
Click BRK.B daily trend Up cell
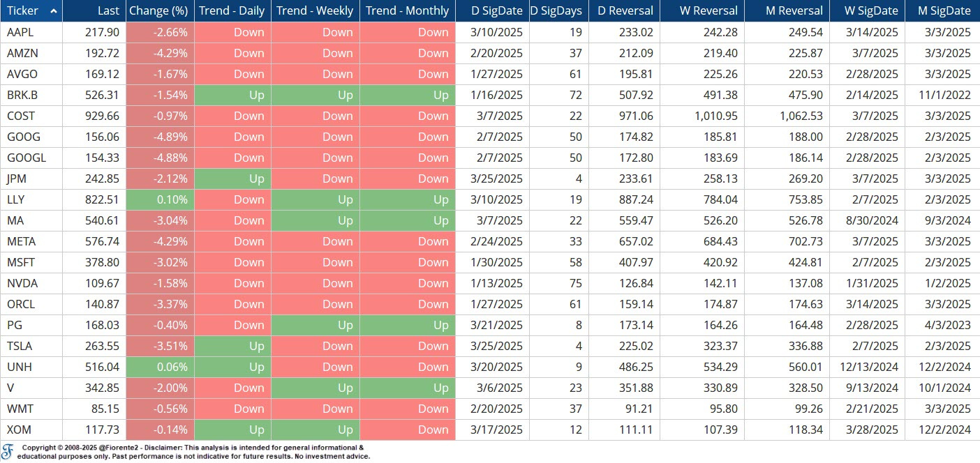pos(232,95)
